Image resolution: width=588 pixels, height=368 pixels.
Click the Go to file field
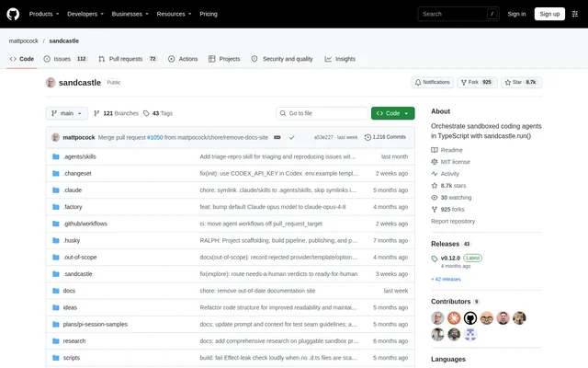point(322,113)
